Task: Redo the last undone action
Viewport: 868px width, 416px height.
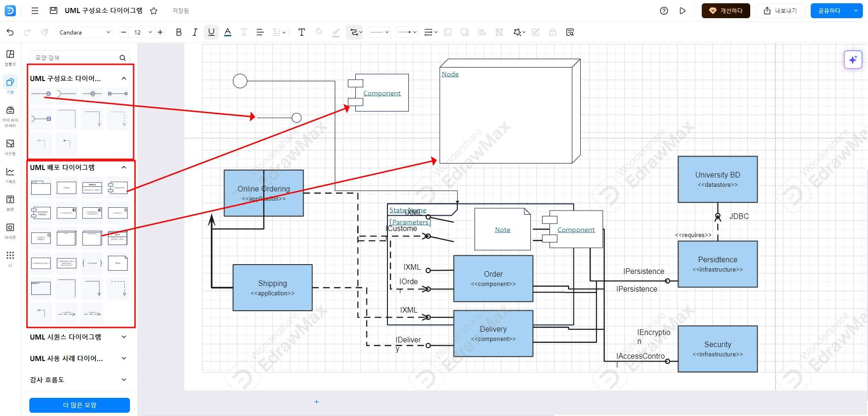Action: pos(27,32)
